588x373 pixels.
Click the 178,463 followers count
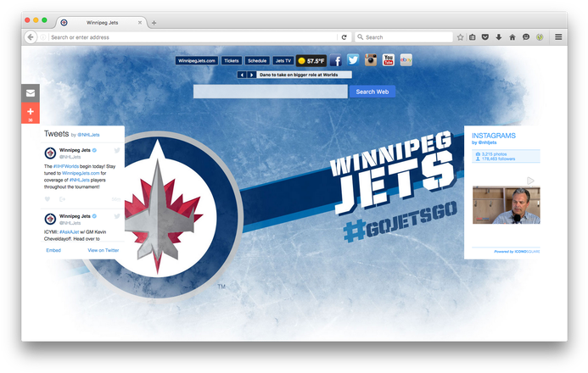click(x=498, y=159)
